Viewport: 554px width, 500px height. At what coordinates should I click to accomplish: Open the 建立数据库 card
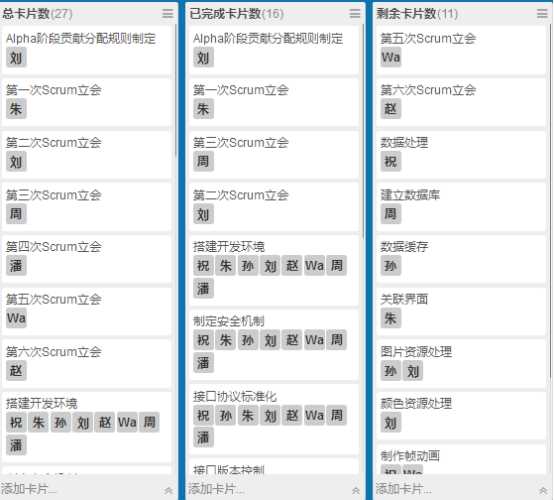pos(461,206)
